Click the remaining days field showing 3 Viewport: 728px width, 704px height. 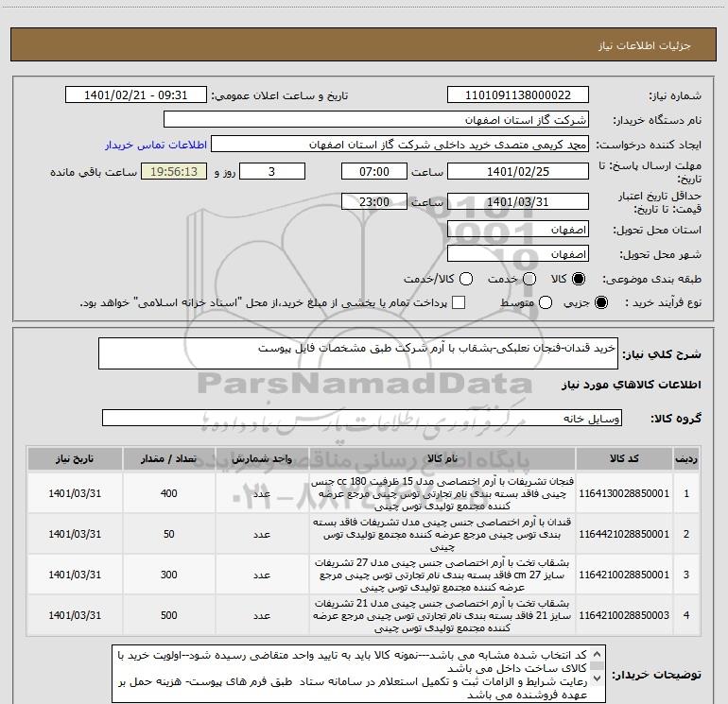click(272, 171)
